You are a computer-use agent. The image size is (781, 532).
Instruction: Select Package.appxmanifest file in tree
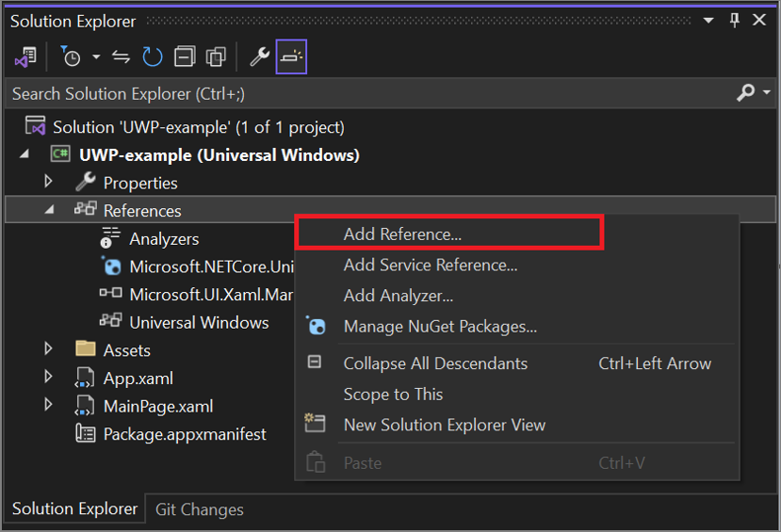point(184,434)
